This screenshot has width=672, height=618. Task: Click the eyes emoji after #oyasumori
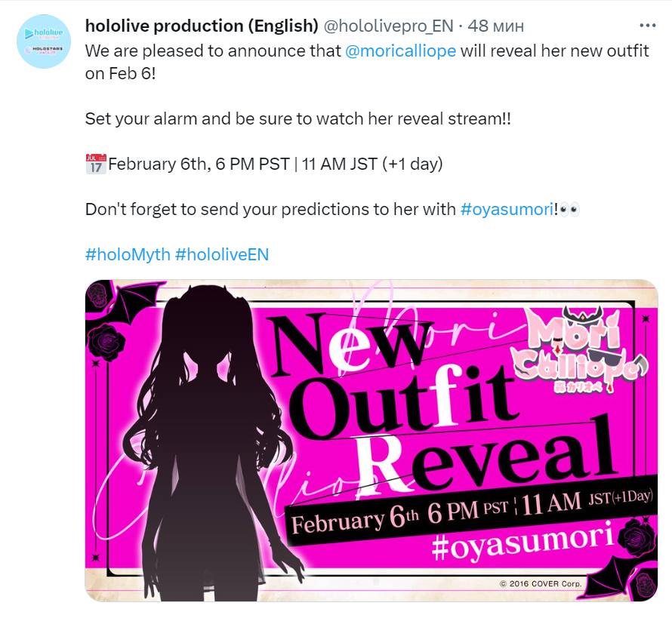pyautogui.click(x=569, y=210)
